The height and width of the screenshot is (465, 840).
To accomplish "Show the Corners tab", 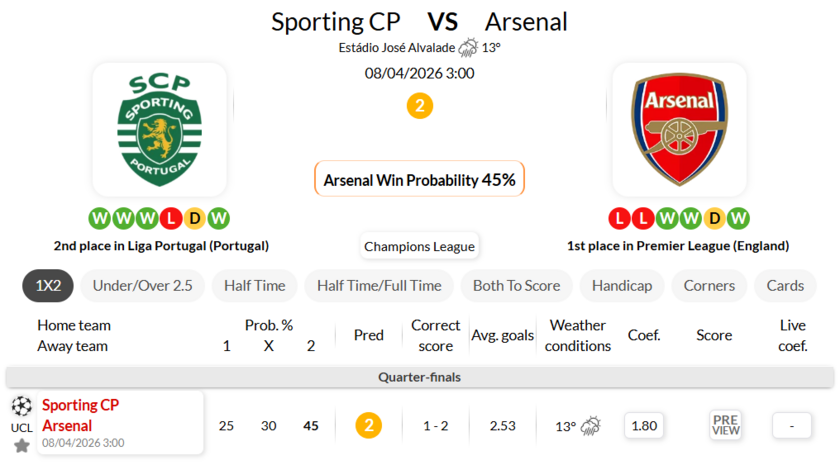I will (709, 286).
